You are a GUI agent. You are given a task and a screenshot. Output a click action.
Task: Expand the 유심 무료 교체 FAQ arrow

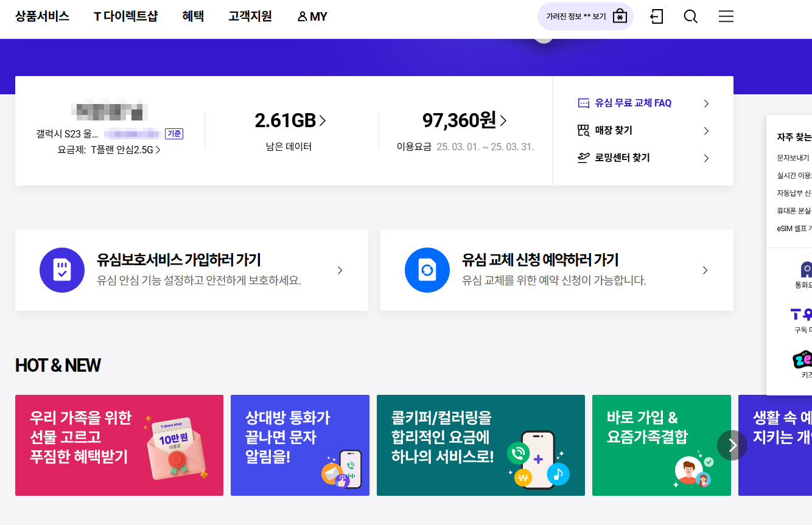(706, 103)
